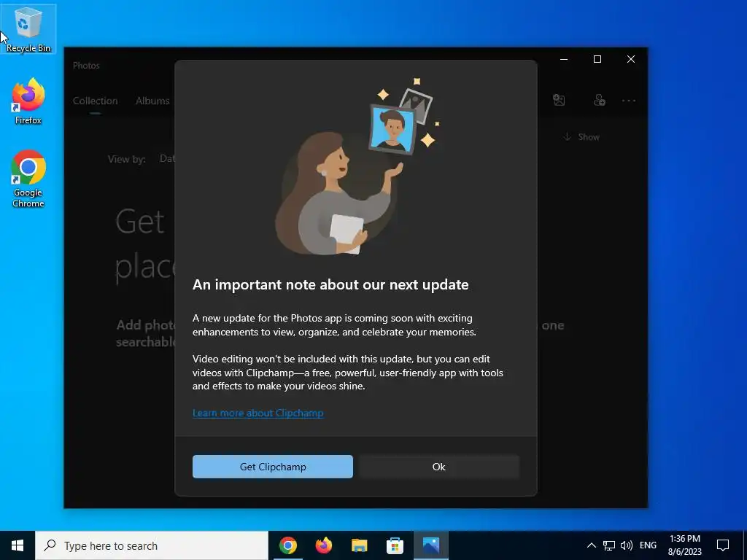
Task: Open Learn more about Clipchamp link
Action: [x=258, y=413]
